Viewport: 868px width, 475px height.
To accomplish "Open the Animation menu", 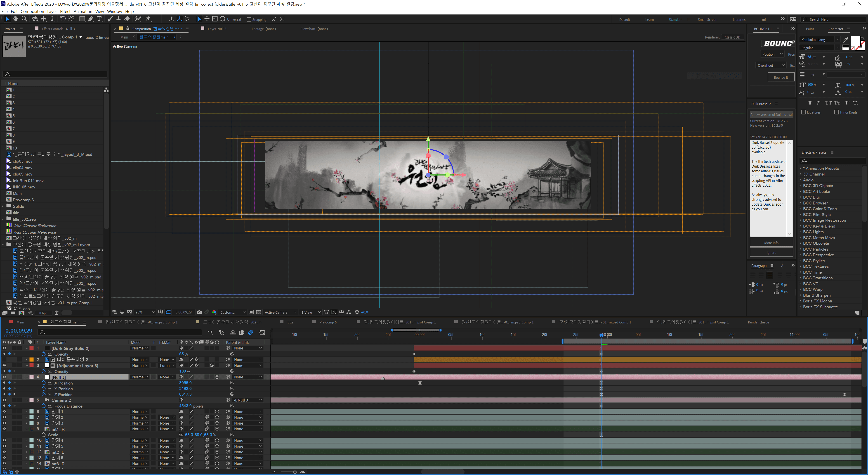I will click(x=83, y=11).
